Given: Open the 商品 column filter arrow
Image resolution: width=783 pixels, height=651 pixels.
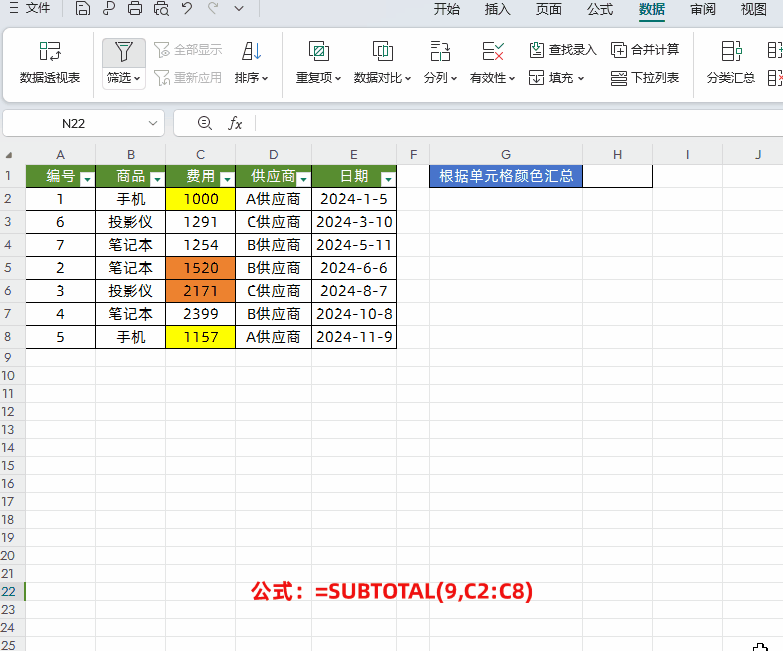Looking at the screenshot, I should point(157,179).
